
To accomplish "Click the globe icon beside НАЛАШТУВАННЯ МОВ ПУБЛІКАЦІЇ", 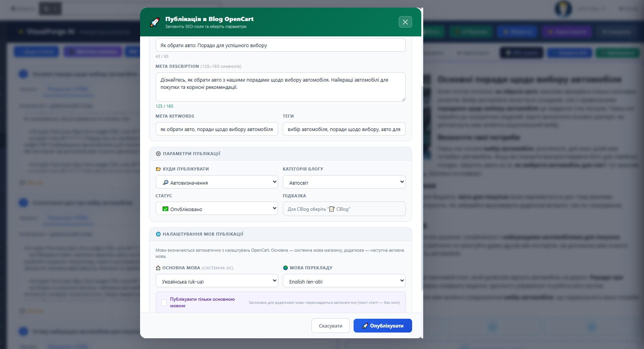I will [x=158, y=234].
